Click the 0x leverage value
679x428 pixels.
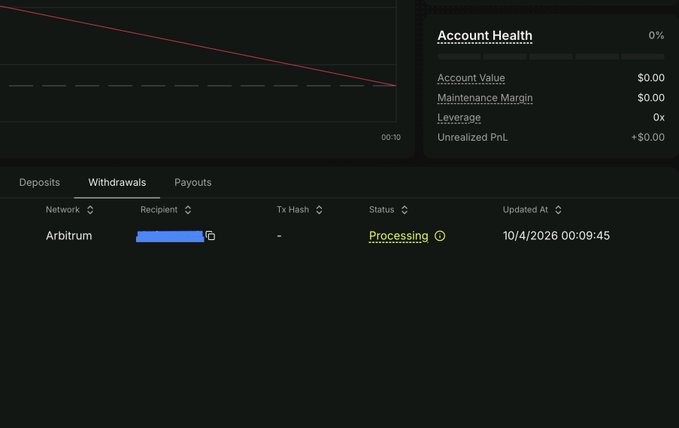[x=659, y=117]
